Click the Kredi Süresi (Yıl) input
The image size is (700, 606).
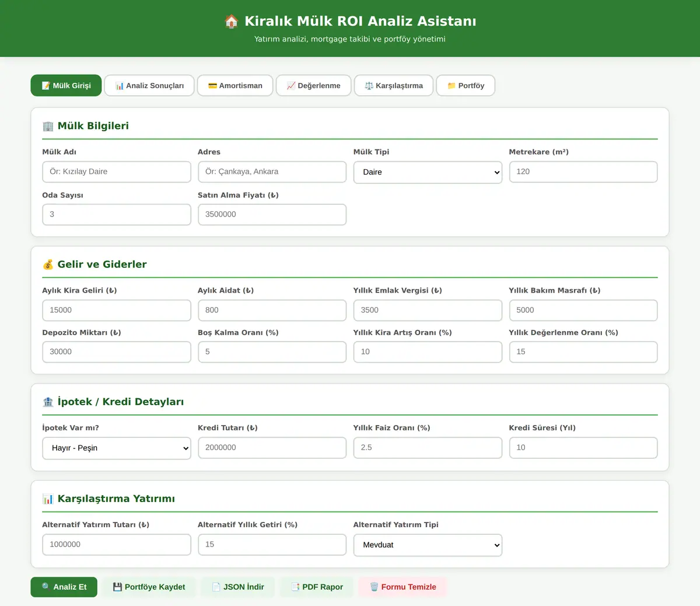tap(583, 448)
